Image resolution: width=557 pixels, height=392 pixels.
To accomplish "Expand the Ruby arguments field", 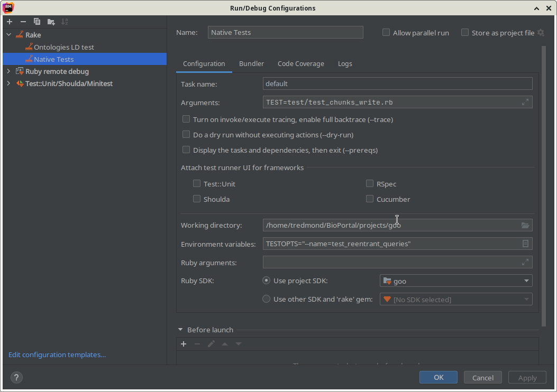I will pyautogui.click(x=525, y=262).
